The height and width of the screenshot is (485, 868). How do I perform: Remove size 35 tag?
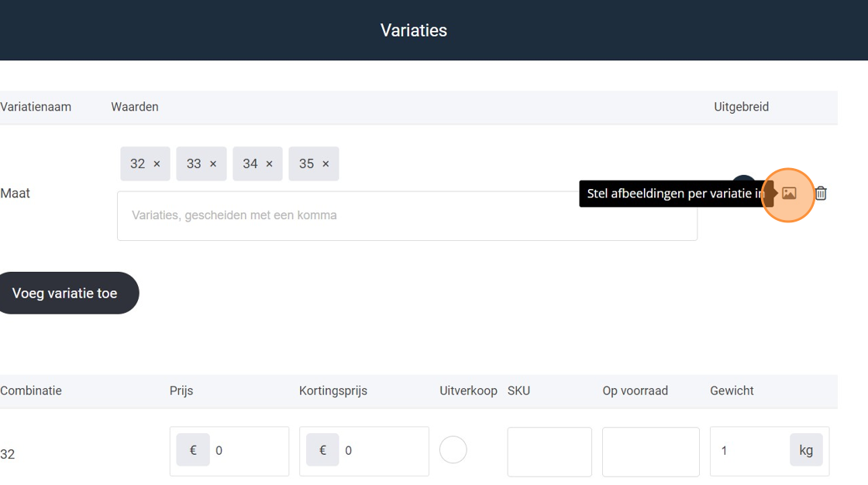coord(325,164)
